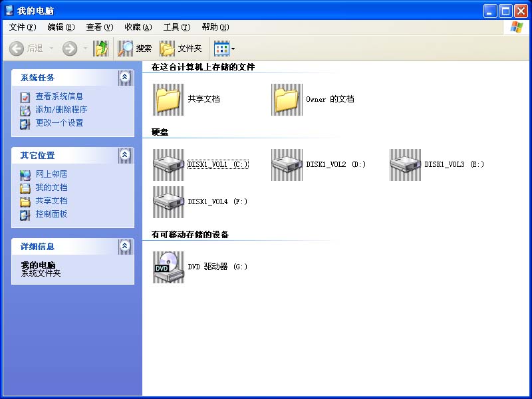
Task: Click the sidebar 共享文档 folder icon
Action: click(25, 202)
